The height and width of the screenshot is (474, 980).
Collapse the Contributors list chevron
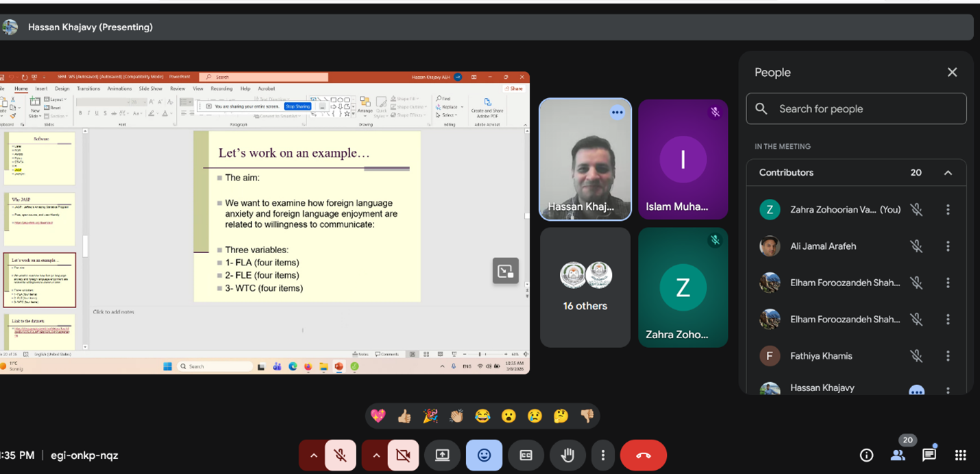(x=948, y=173)
